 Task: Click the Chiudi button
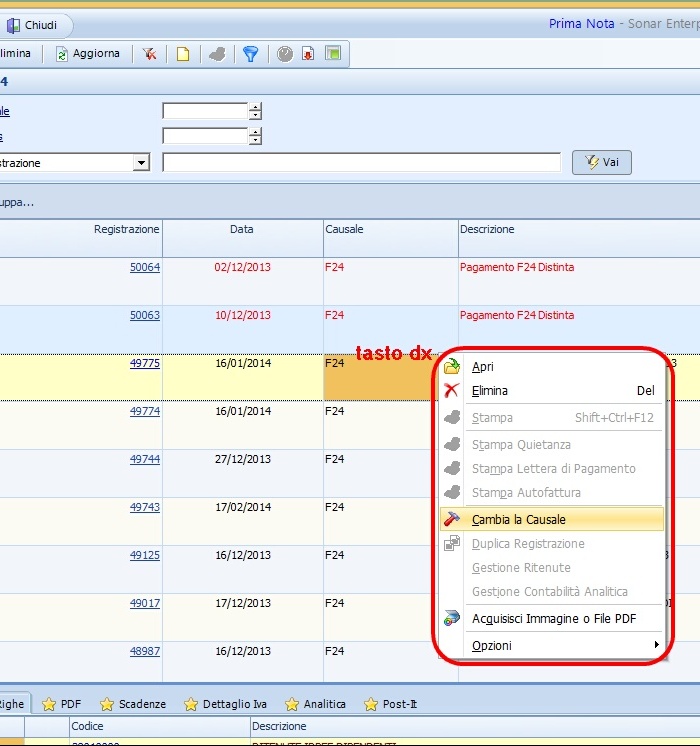(x=33, y=25)
